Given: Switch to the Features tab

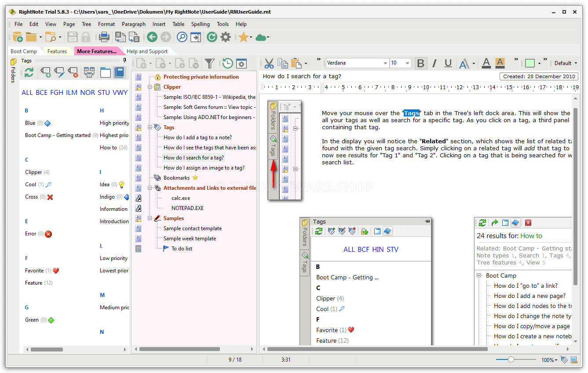Looking at the screenshot, I should tap(57, 51).
